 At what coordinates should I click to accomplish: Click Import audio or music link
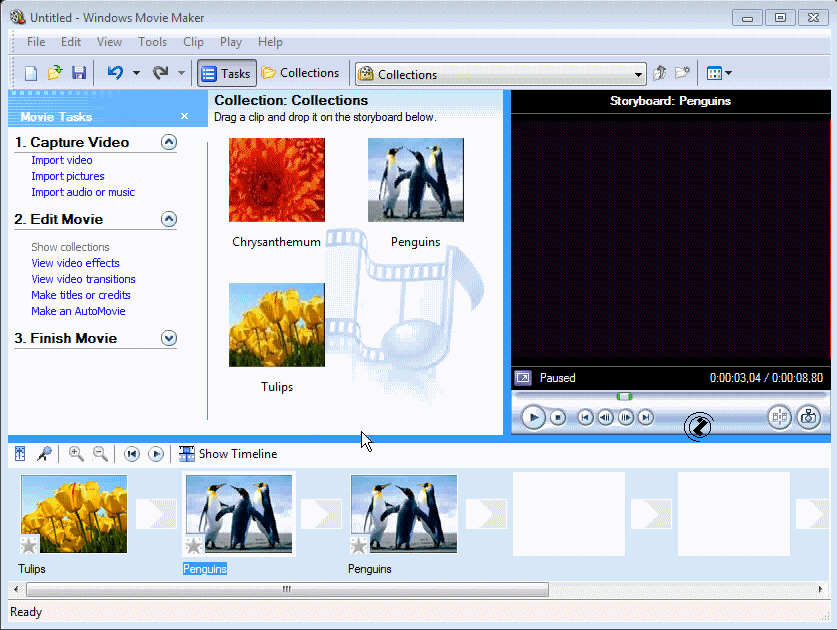[83, 192]
